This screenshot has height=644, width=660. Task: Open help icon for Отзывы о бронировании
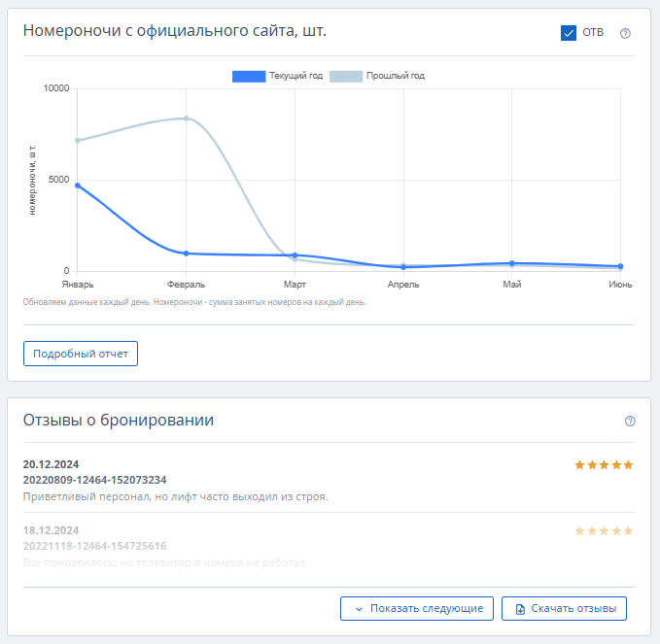[x=630, y=421]
